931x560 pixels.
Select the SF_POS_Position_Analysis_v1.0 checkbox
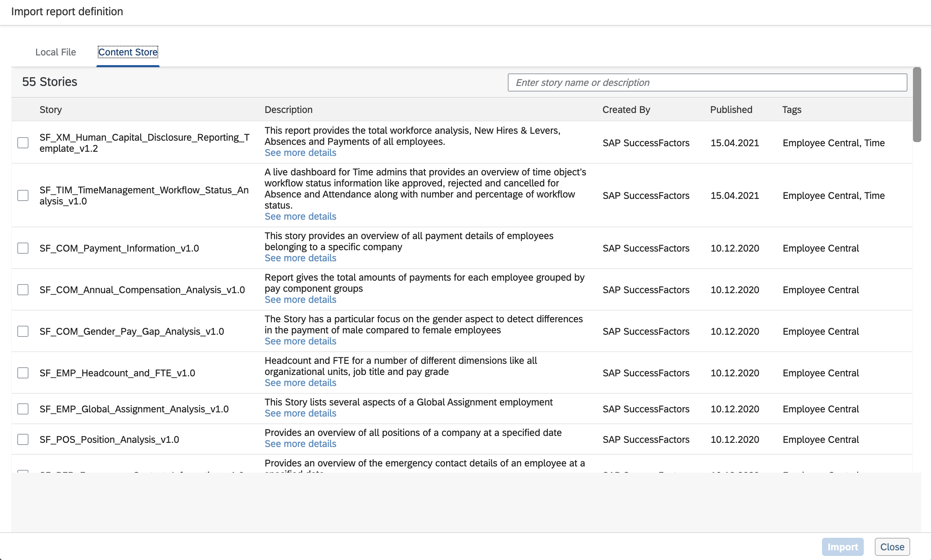(x=23, y=440)
